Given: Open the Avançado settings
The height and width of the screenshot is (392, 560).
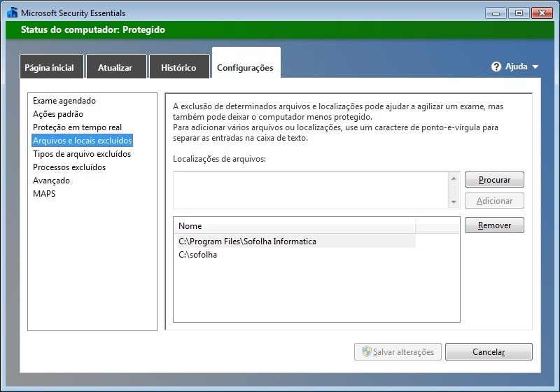Looking at the screenshot, I should (x=51, y=181).
